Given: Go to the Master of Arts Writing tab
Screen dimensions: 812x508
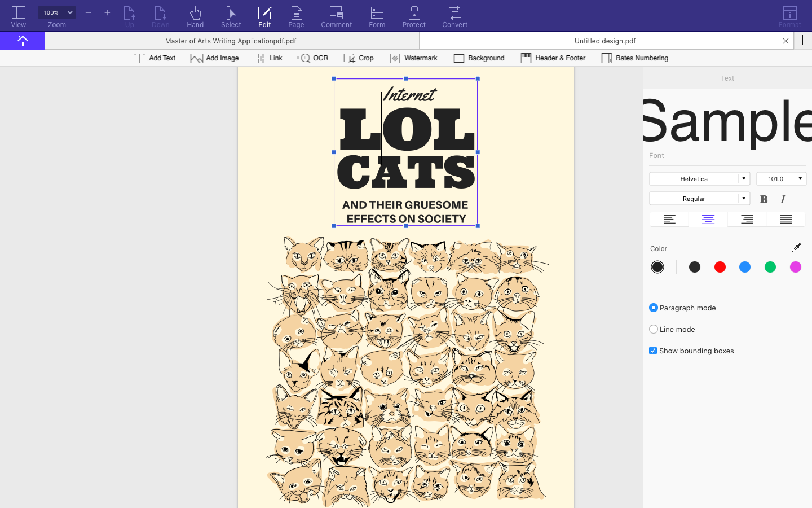Looking at the screenshot, I should click(x=230, y=41).
